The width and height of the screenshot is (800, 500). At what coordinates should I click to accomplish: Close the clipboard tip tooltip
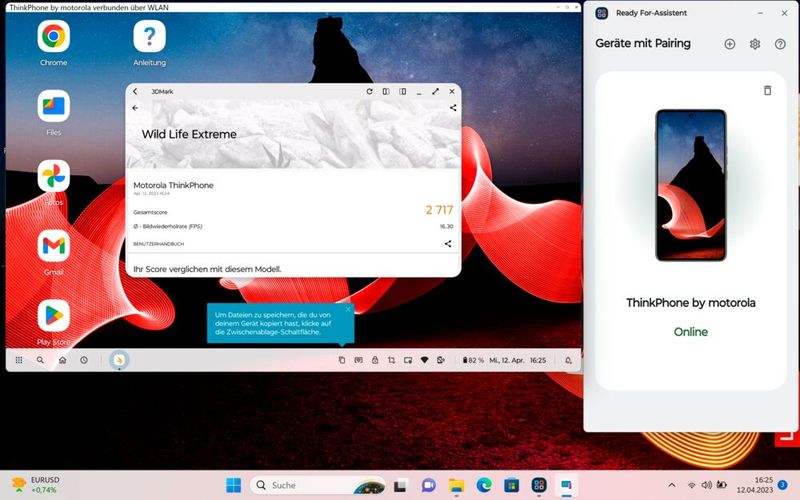click(348, 310)
